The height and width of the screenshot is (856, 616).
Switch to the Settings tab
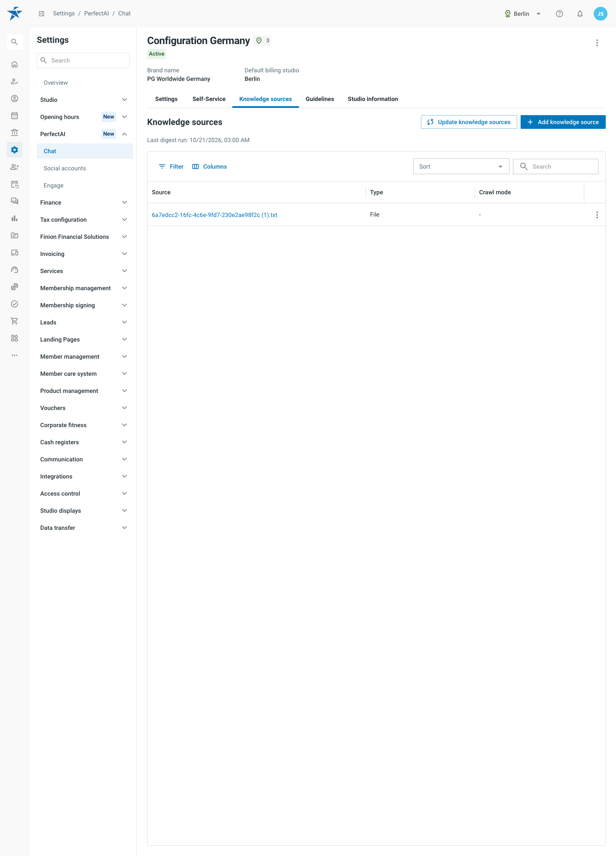coord(166,99)
